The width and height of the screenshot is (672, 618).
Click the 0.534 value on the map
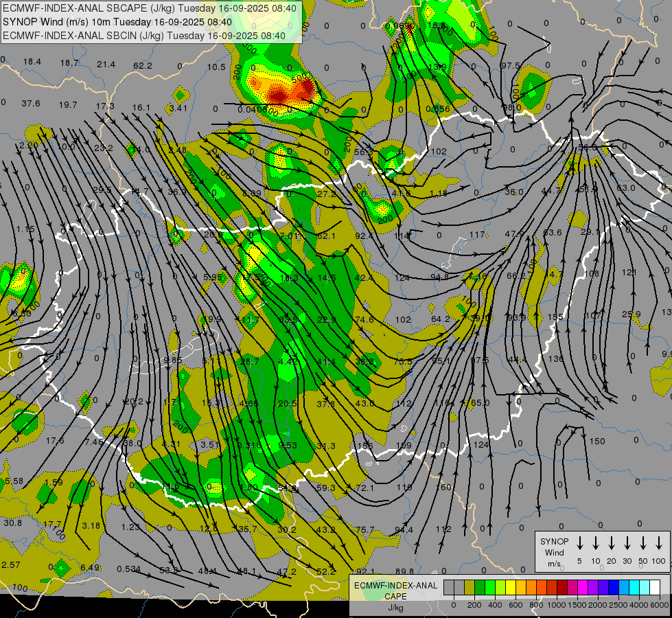(128, 569)
